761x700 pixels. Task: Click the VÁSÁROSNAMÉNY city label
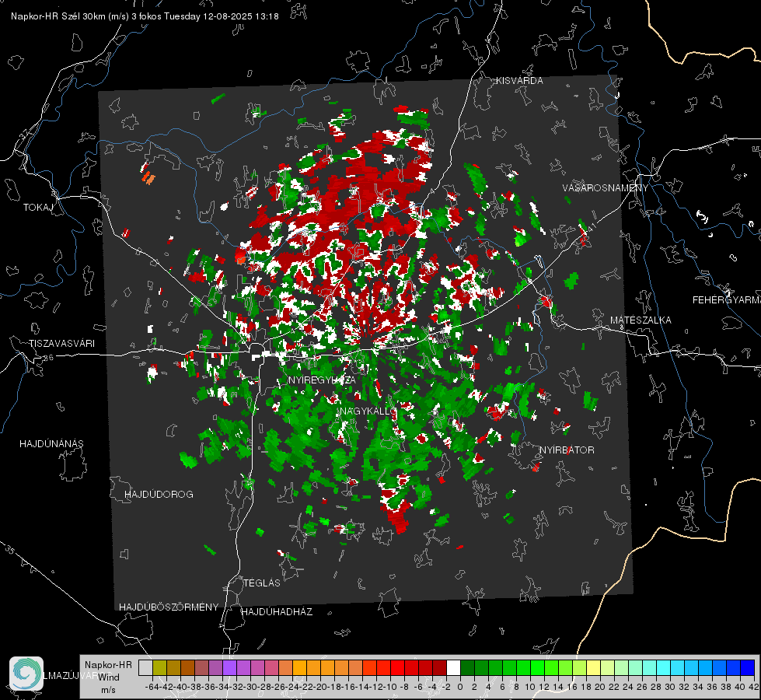click(606, 188)
